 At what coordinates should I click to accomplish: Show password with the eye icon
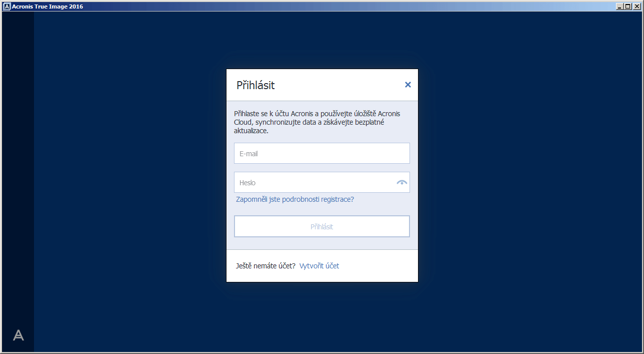pos(402,183)
